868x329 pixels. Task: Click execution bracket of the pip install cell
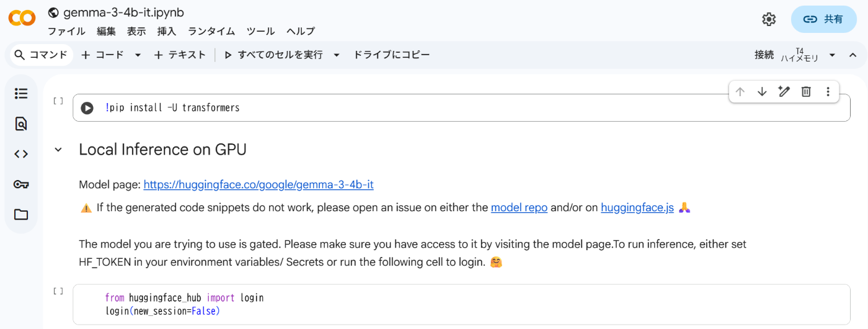[58, 100]
